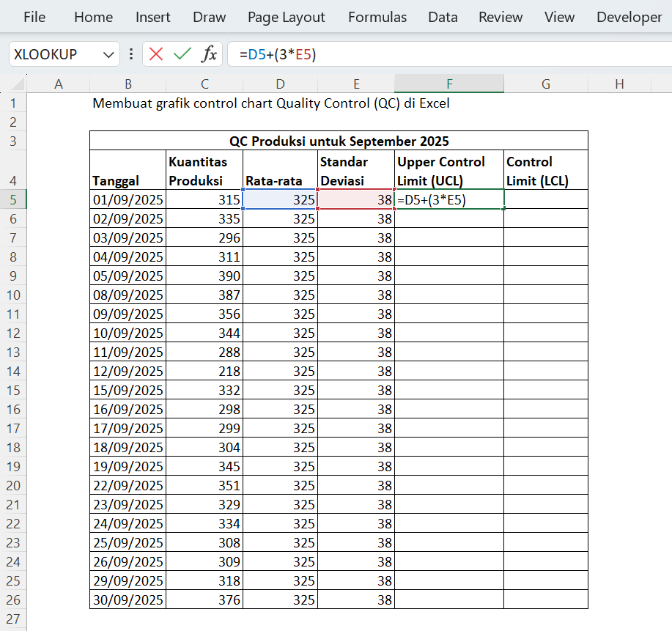672x631 pixels.
Task: Click the Select All corner triangle
Action: [18, 84]
